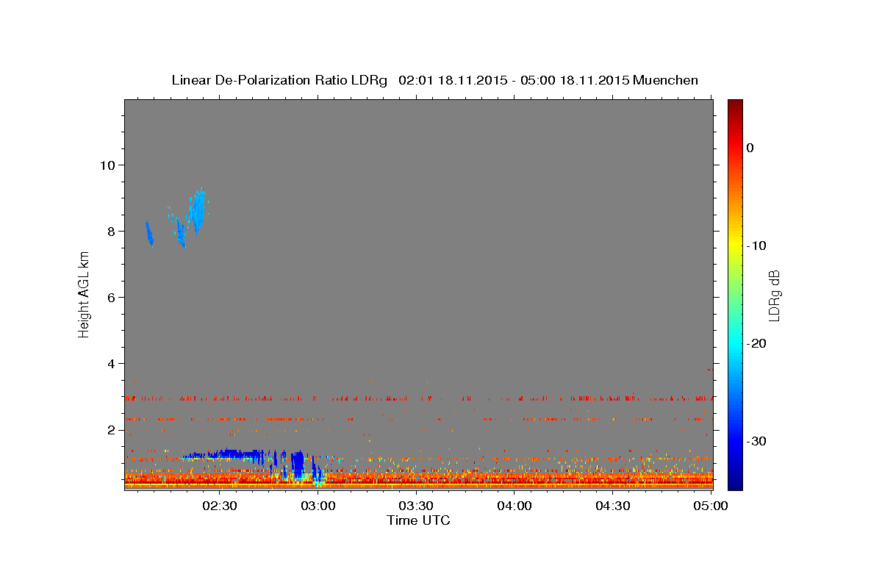882x588 pixels.
Task: Click the '05:00' time tick label
Action: [x=711, y=506]
